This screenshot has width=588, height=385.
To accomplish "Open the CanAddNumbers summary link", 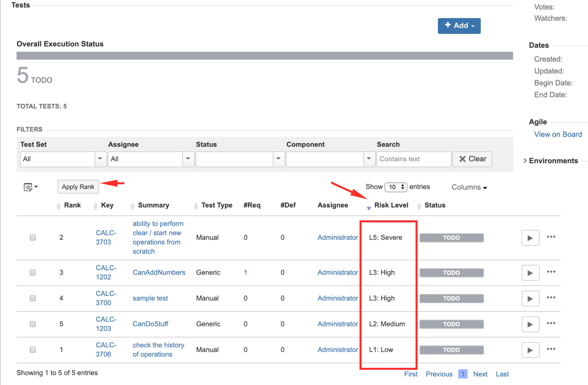I will (x=159, y=272).
